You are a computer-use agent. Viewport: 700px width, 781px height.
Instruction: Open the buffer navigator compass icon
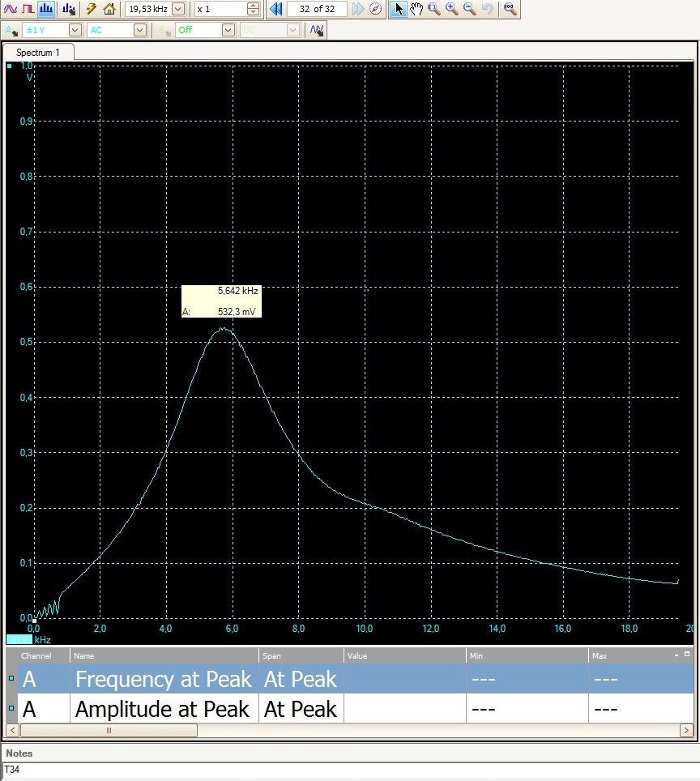pyautogui.click(x=376, y=9)
